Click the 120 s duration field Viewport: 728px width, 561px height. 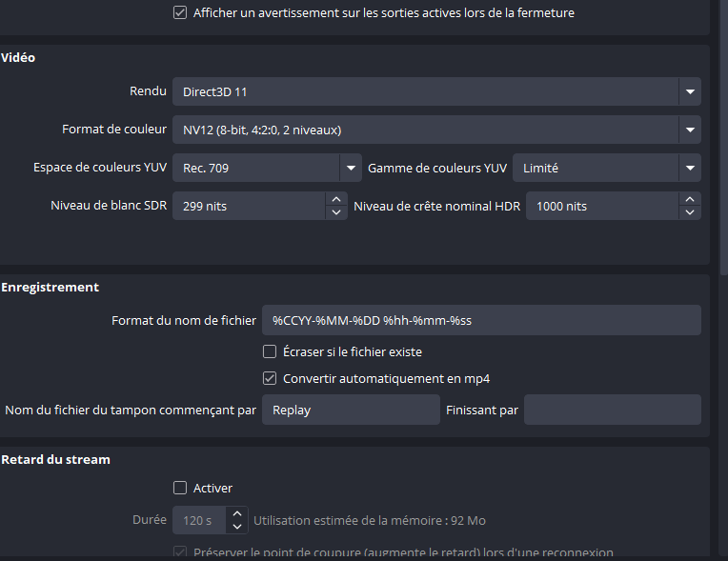pos(199,520)
